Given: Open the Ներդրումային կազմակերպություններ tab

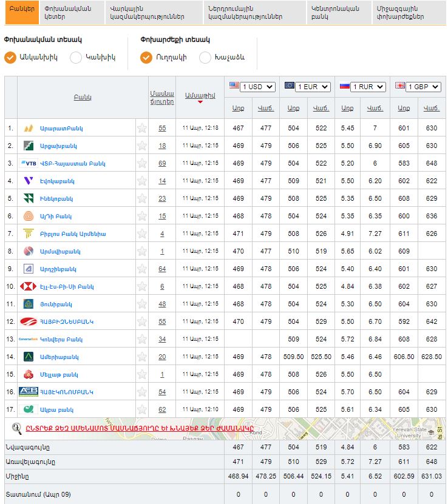Looking at the screenshot, I should point(255,12).
